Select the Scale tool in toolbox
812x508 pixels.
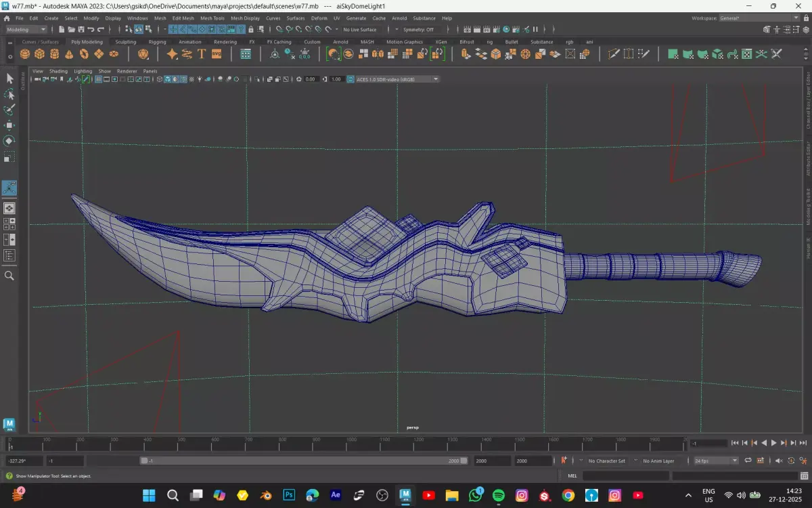point(9,157)
